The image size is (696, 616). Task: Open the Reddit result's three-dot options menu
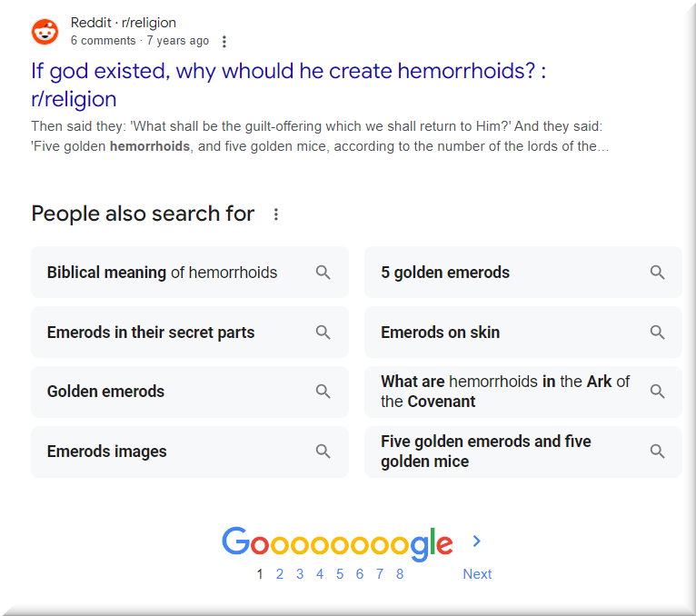(224, 41)
